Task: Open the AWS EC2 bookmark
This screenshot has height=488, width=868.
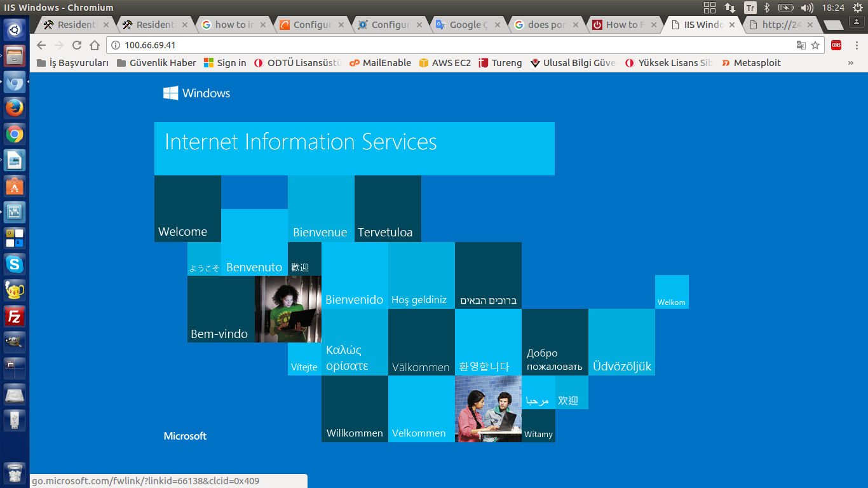Action: coord(445,63)
